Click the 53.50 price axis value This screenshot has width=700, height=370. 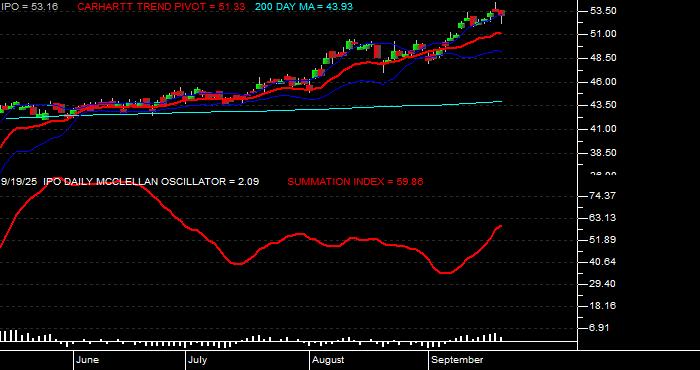coord(604,10)
